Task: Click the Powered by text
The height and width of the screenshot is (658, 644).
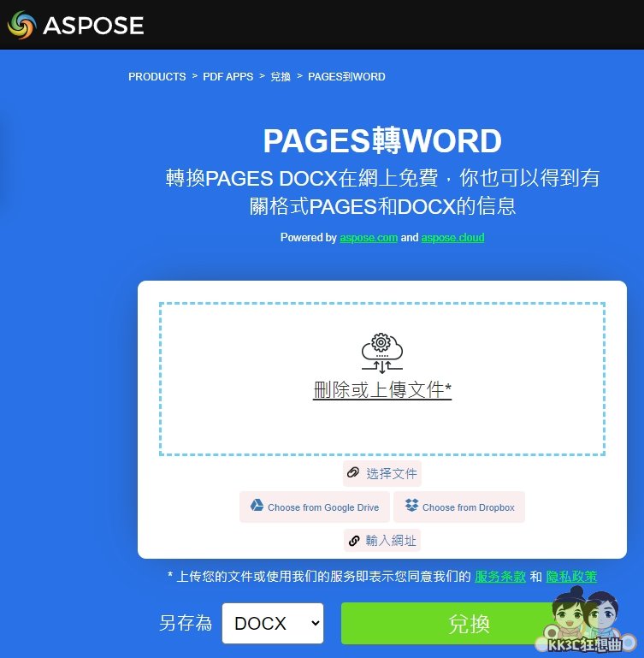Action: pyautogui.click(x=309, y=238)
